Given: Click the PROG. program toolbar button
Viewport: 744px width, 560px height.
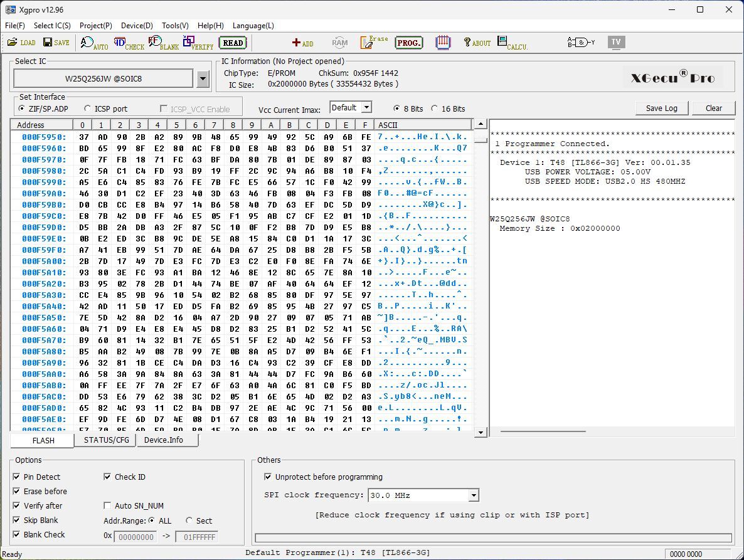Looking at the screenshot, I should pos(408,43).
